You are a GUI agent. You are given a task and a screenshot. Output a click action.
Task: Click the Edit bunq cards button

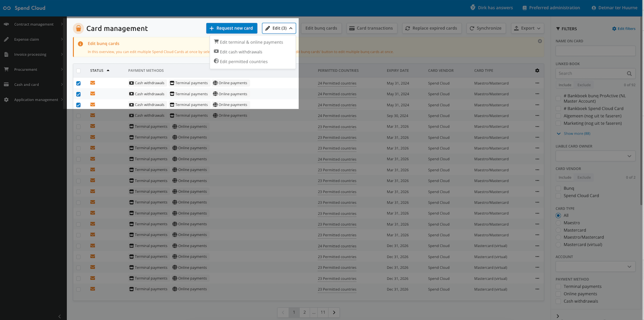(321, 28)
